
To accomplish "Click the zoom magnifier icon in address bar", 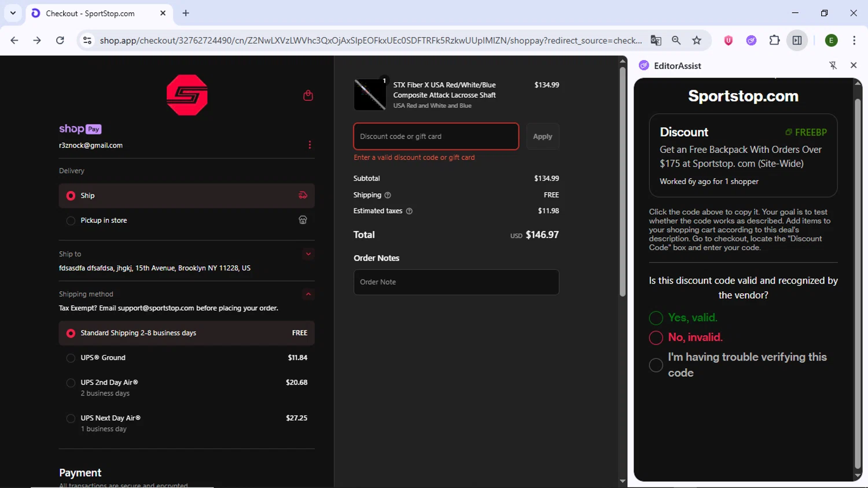I will (x=676, y=40).
